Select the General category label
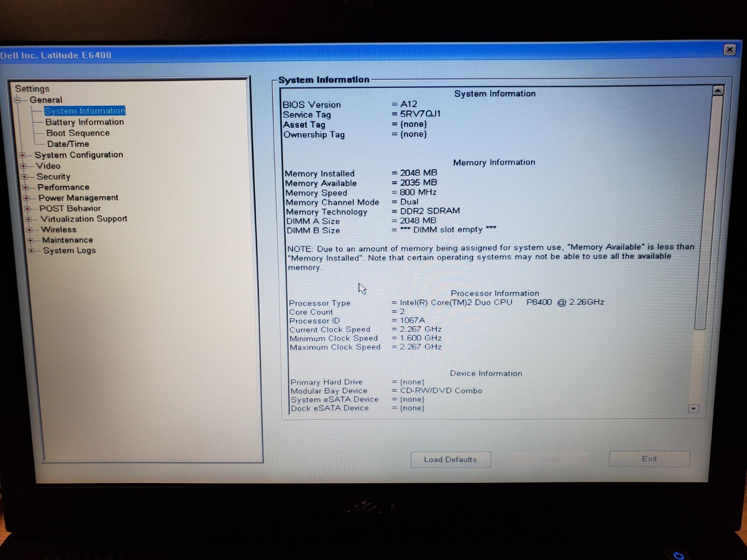 tap(46, 100)
